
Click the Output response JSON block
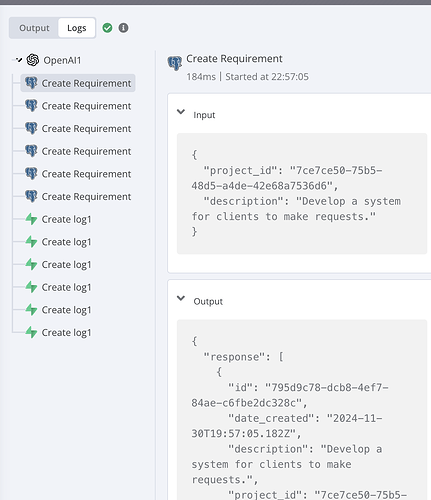[302, 410]
